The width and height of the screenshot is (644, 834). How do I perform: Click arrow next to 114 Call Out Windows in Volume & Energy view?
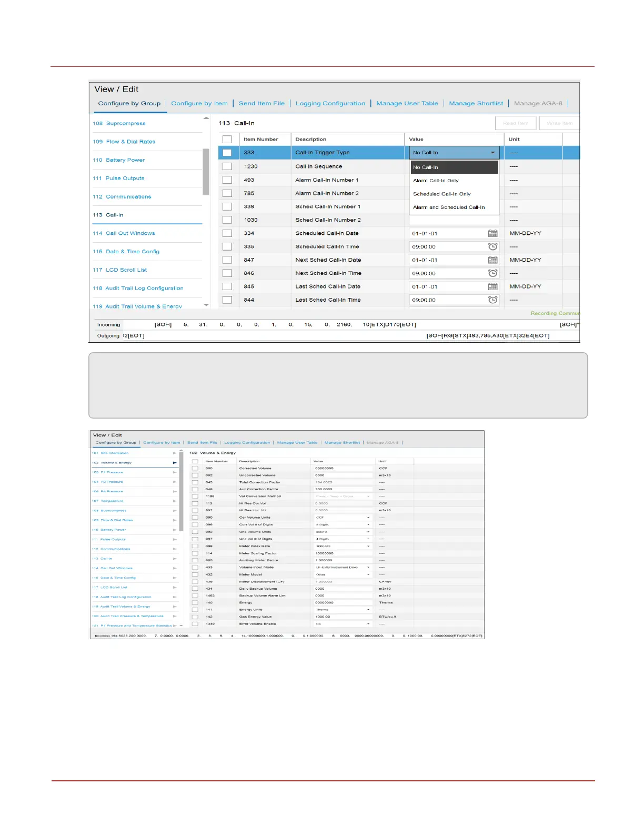[x=175, y=568]
